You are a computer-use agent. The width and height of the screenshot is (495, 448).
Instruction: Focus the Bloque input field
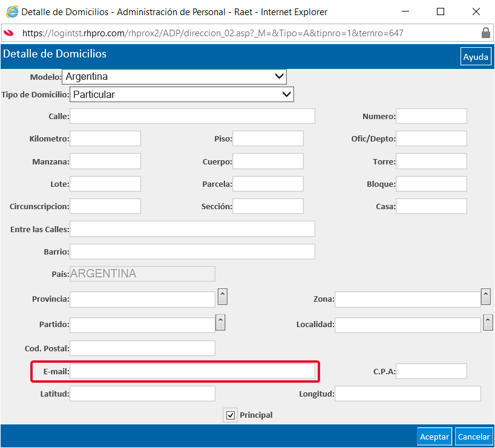[431, 184]
